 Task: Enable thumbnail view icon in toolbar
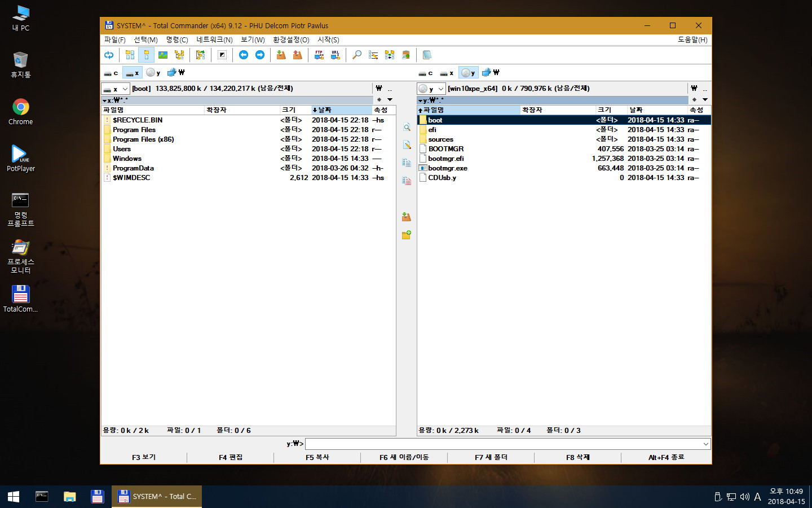pos(163,55)
